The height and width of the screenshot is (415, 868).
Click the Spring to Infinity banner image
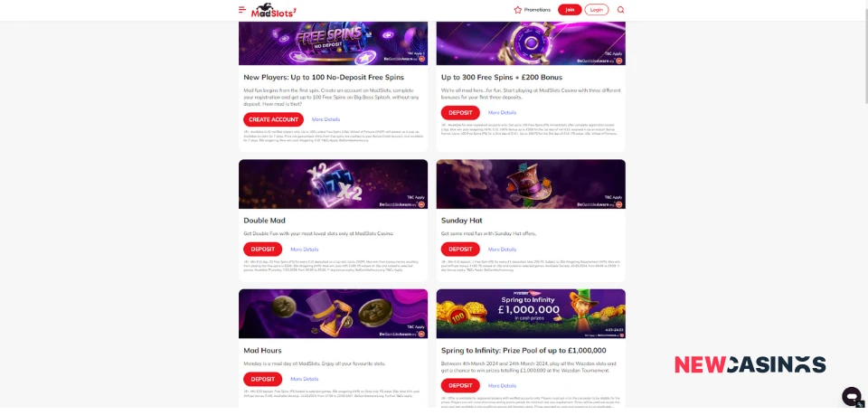pos(531,313)
